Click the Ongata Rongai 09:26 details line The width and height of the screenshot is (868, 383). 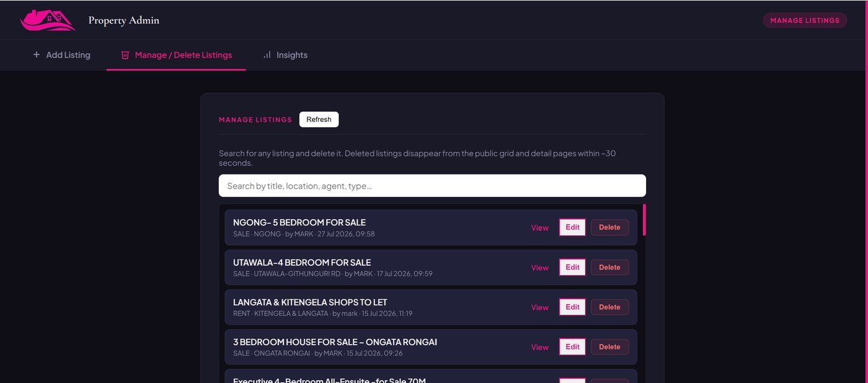[318, 353]
